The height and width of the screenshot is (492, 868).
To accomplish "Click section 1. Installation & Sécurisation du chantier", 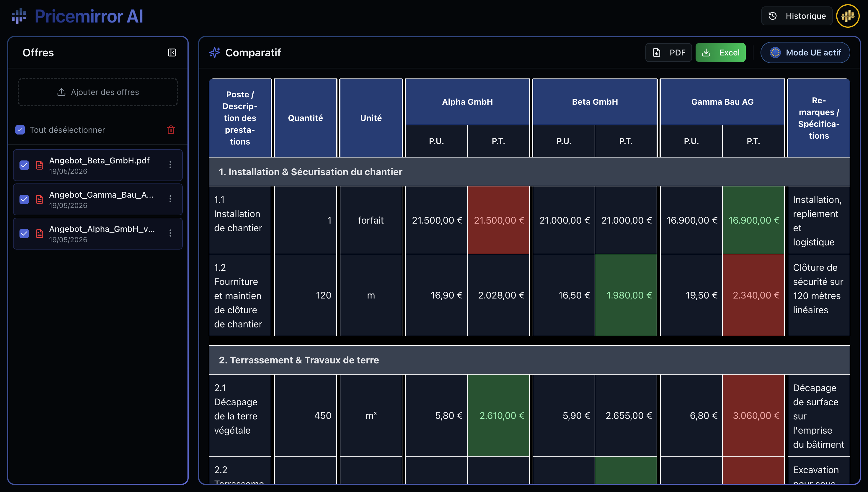I will click(529, 172).
